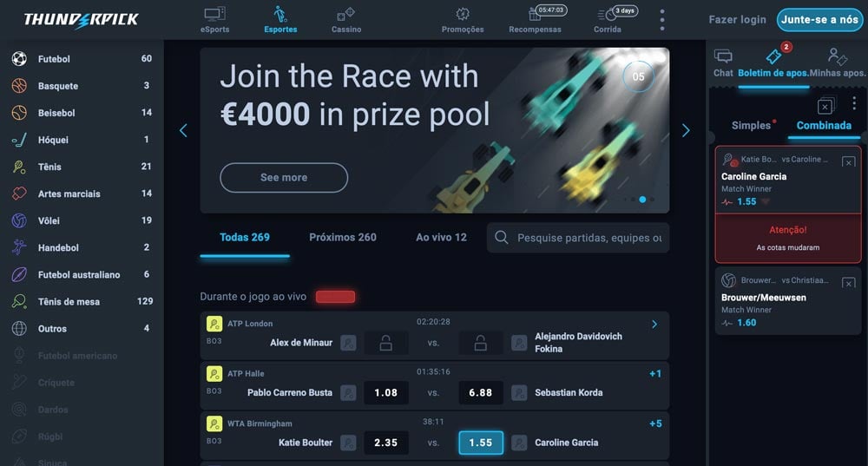Remove Caroline Garcia bet from slip
The height and width of the screenshot is (466, 868).
tap(848, 162)
